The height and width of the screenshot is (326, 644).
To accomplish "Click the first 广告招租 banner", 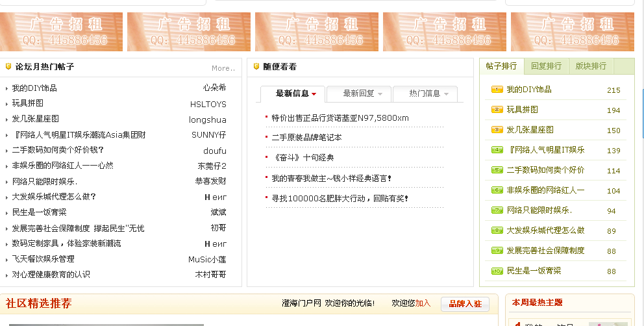I will coord(61,32).
